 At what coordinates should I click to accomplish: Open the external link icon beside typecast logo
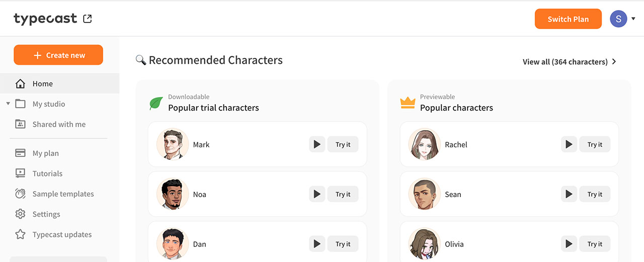pos(88,19)
